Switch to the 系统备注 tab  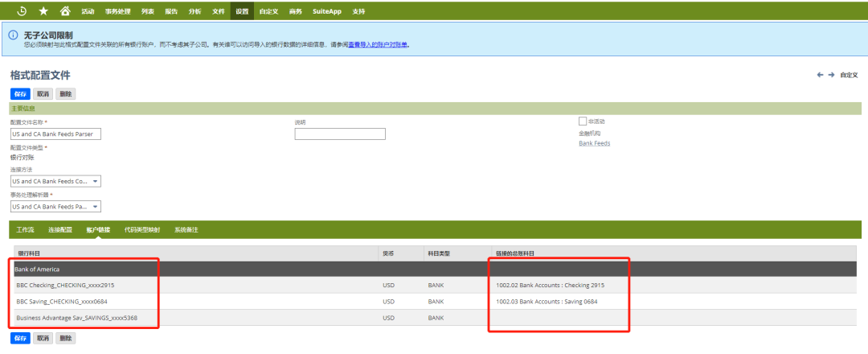pyautogui.click(x=186, y=229)
